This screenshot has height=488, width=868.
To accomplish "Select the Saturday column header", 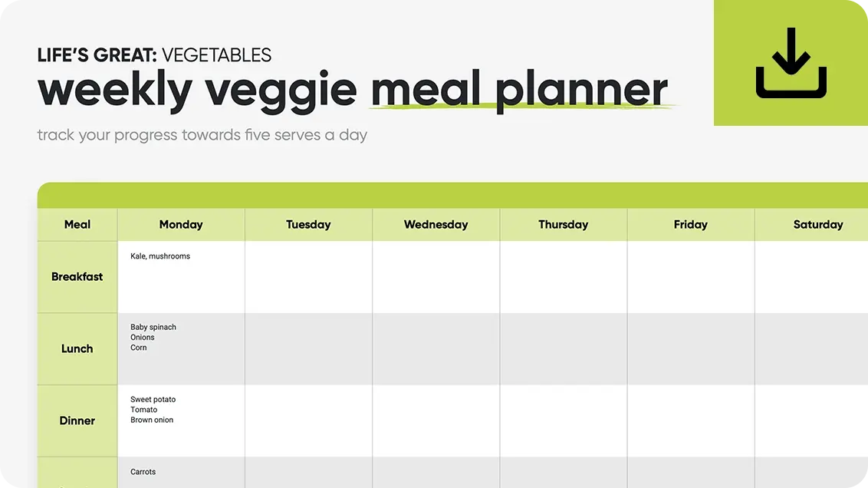I will pyautogui.click(x=817, y=225).
